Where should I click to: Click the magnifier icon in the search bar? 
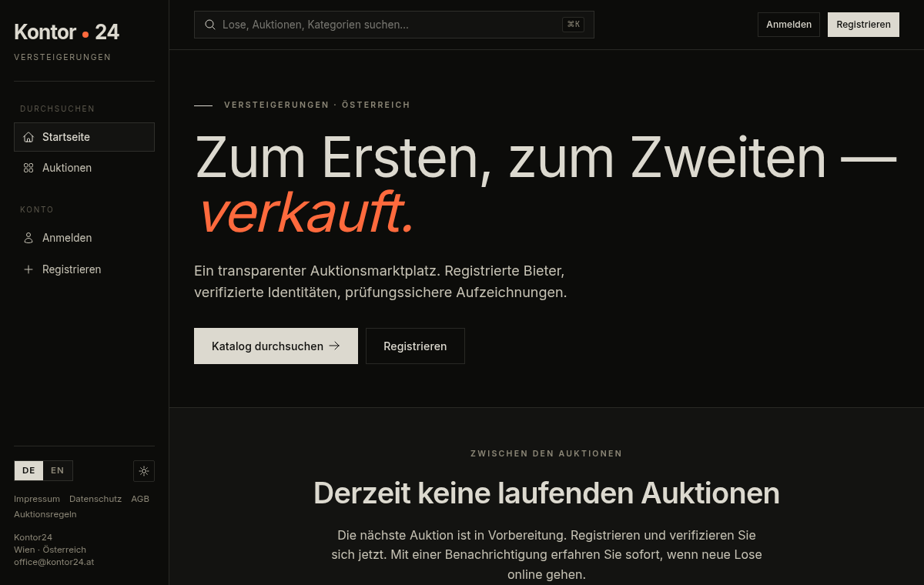pos(209,25)
